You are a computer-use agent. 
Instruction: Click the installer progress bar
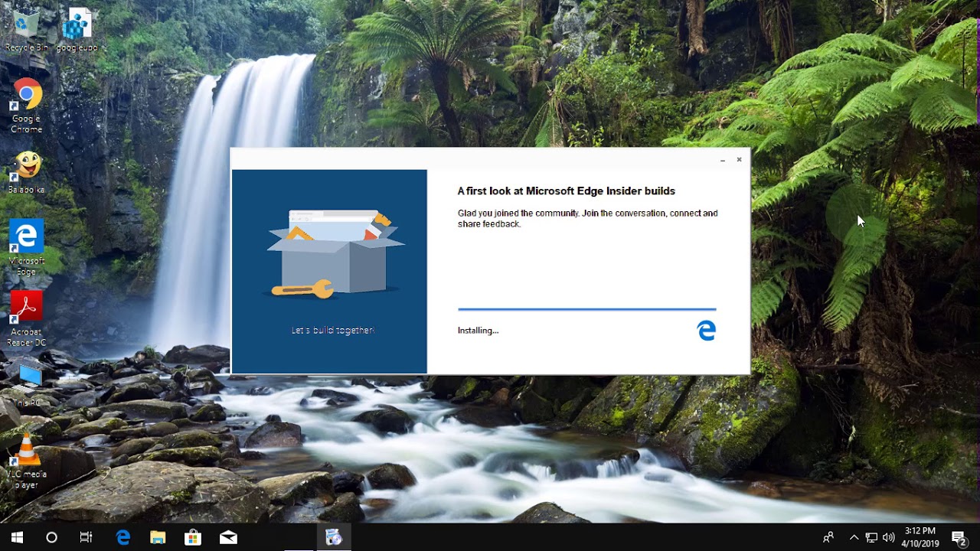[587, 309]
